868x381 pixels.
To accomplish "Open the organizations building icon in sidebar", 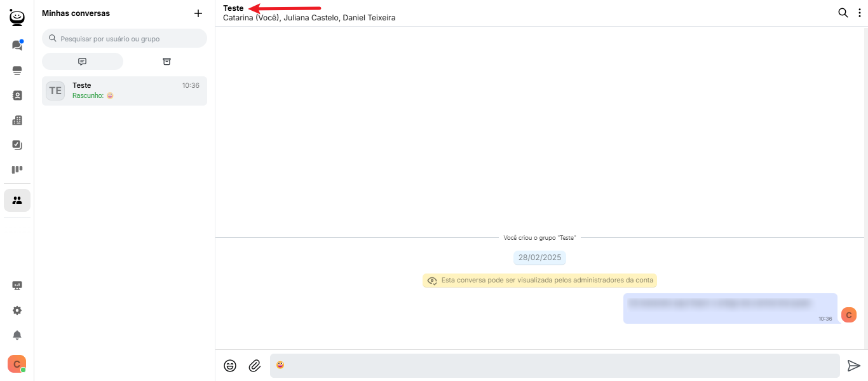I will pyautogui.click(x=17, y=120).
